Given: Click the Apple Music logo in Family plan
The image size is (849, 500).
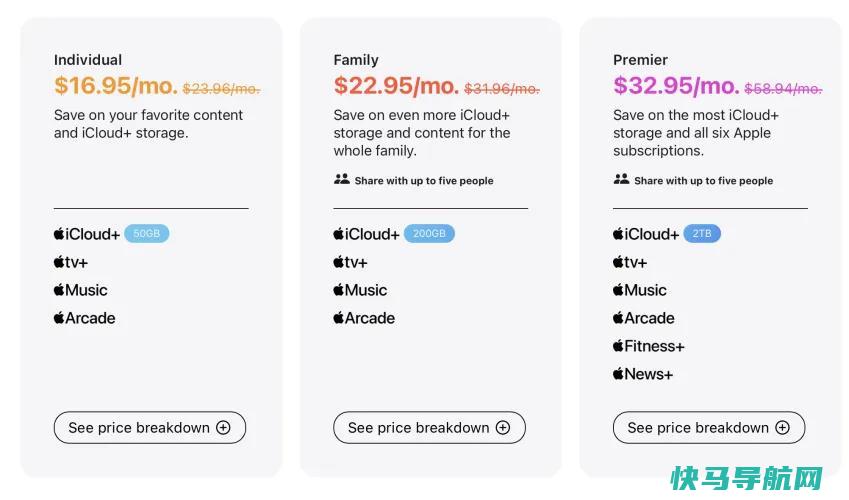Looking at the screenshot, I should pos(360,290).
